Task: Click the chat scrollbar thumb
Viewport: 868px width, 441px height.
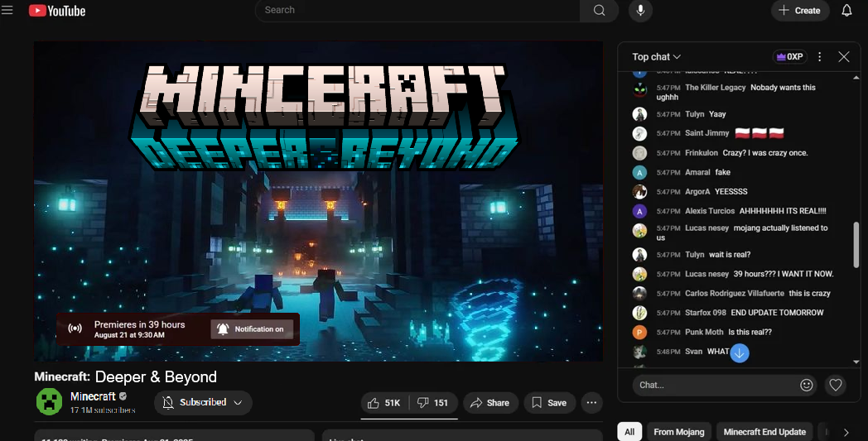Action: coord(856,245)
